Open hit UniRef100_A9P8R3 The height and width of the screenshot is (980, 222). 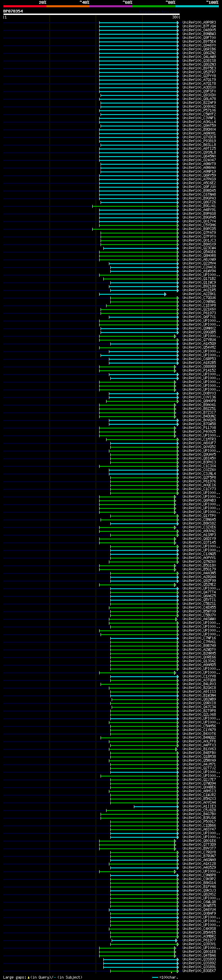click(199, 23)
